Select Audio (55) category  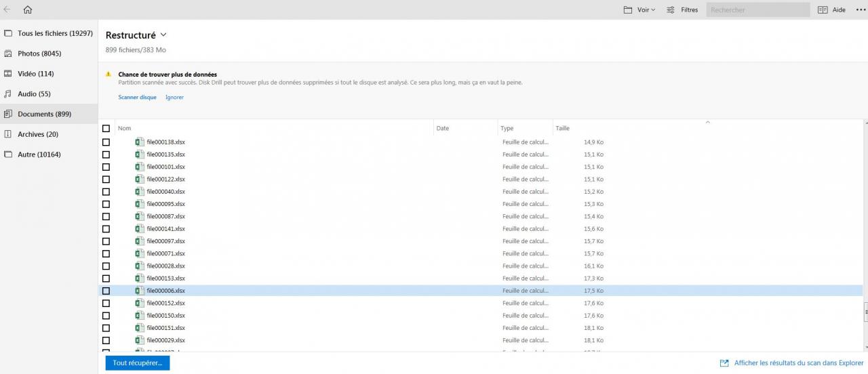[49, 93]
